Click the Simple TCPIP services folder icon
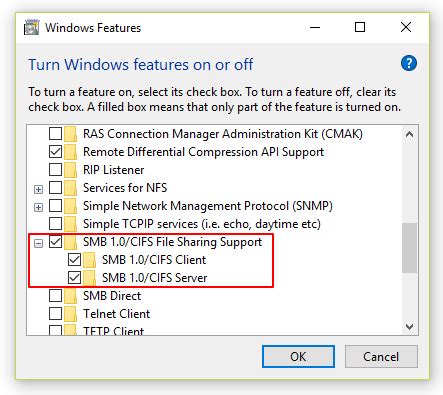The image size is (443, 395). point(70,224)
